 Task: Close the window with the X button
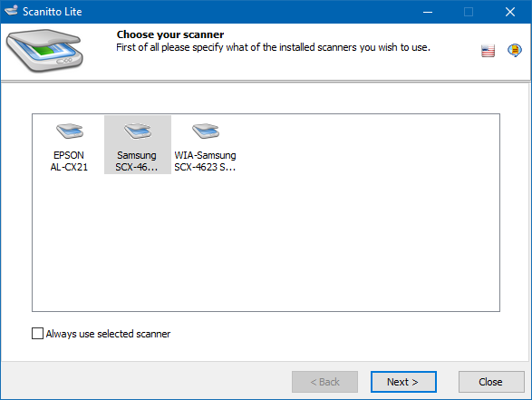[510, 12]
